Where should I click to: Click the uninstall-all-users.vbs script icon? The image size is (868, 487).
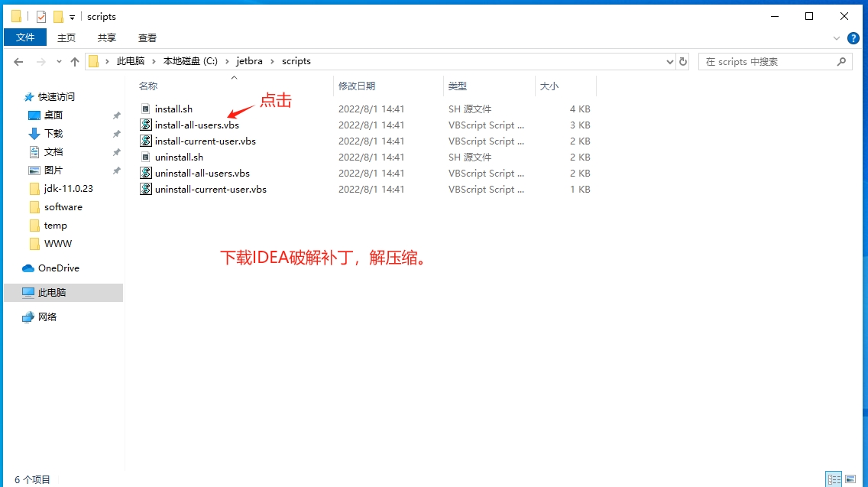pos(146,174)
